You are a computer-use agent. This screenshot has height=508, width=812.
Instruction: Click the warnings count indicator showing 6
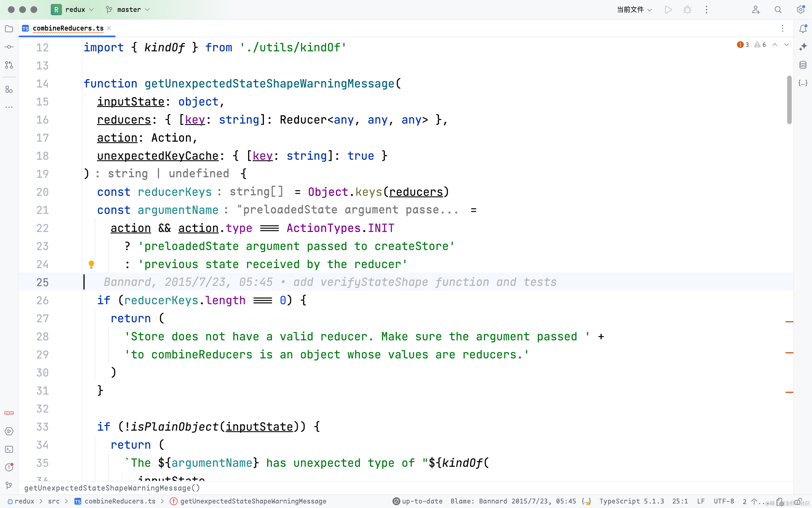point(760,45)
